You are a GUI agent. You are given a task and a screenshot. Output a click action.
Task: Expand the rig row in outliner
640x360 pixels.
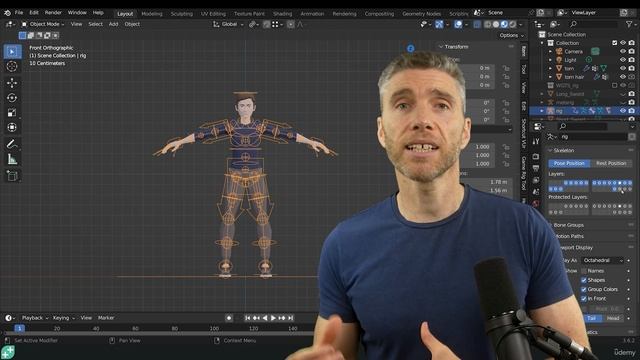click(542, 111)
